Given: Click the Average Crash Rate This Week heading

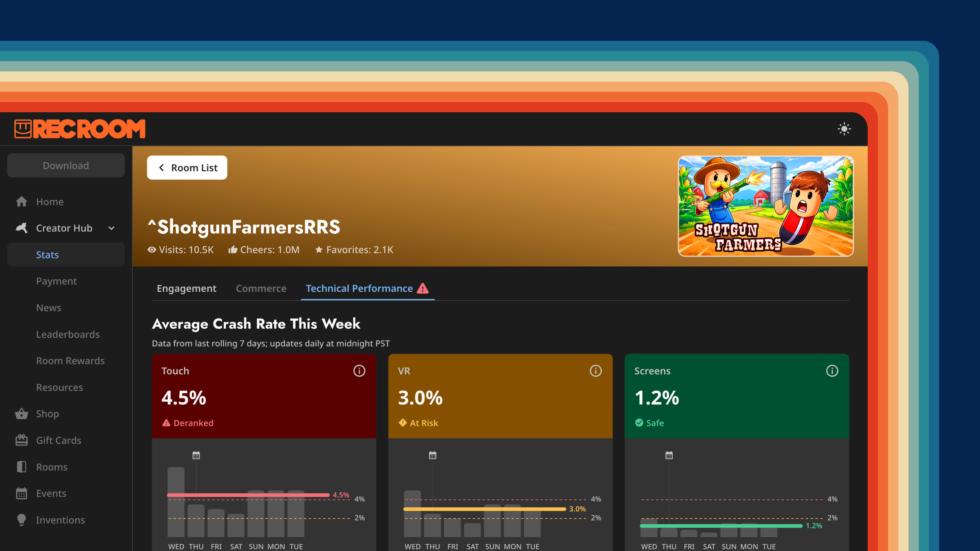Looking at the screenshot, I should tap(256, 324).
